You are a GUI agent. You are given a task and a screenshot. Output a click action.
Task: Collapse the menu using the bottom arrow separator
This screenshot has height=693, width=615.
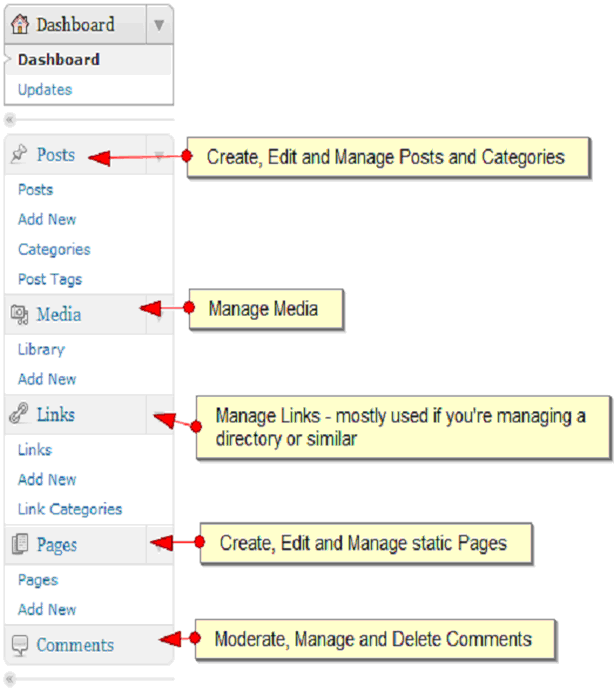click(x=10, y=680)
